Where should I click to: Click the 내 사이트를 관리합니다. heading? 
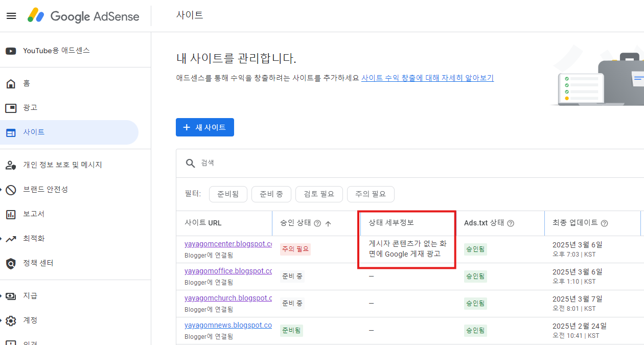pyautogui.click(x=236, y=58)
